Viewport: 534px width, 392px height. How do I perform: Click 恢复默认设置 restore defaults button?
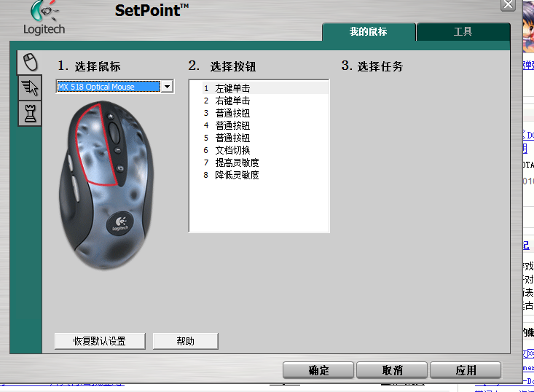point(100,341)
